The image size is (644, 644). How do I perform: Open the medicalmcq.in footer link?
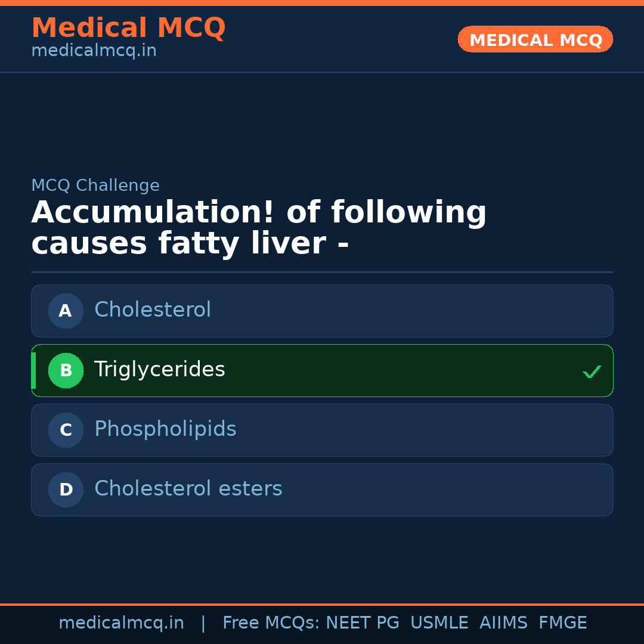click(x=122, y=623)
